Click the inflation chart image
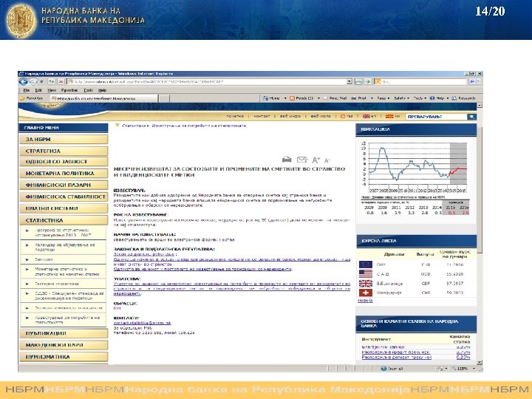532x399 pixels. coord(416,167)
